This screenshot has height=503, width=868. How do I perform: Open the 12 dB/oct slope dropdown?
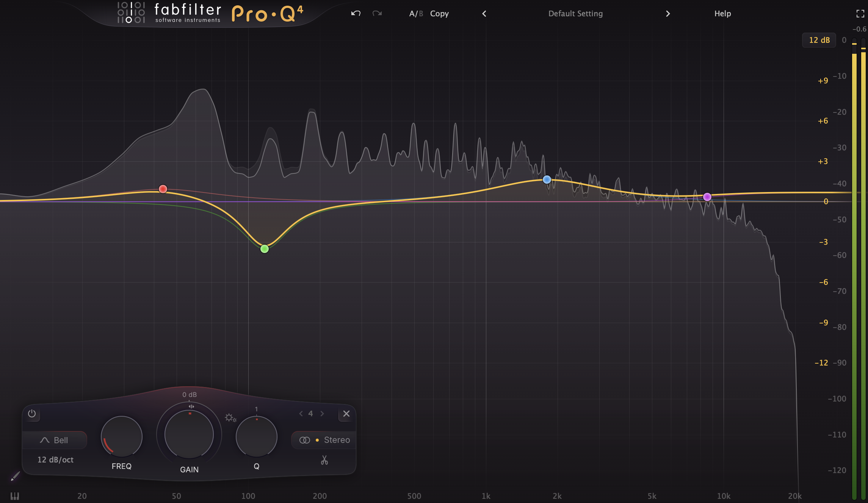click(x=55, y=460)
